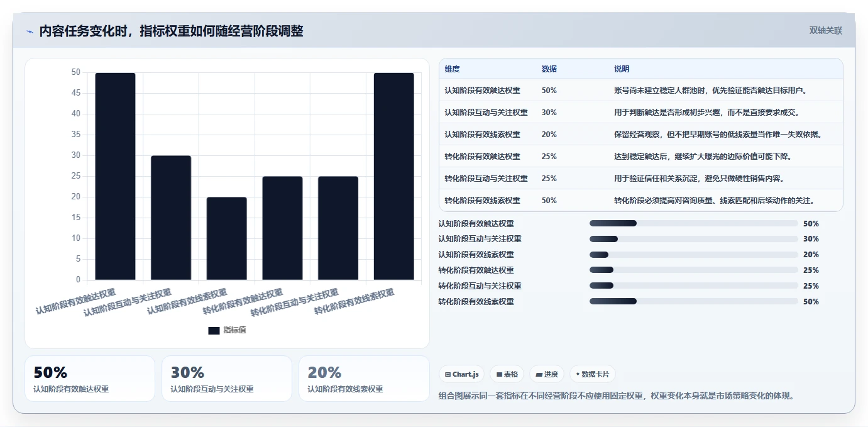
Task: Click the progress bar for 认知阶段有效线索权重
Action: point(693,255)
